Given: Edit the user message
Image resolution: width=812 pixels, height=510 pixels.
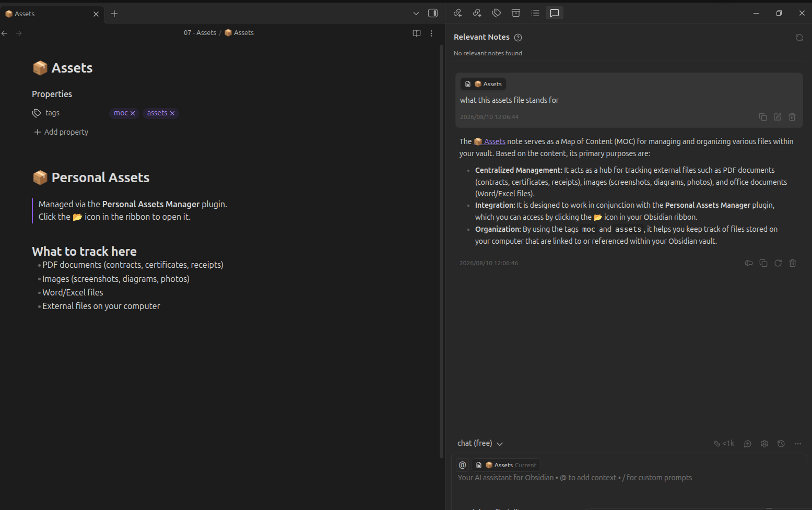Looking at the screenshot, I should 778,117.
